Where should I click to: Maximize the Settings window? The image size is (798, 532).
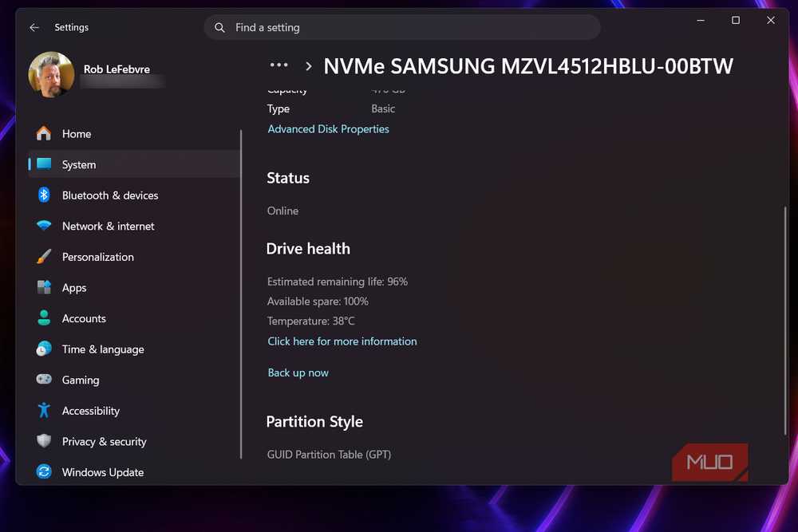pos(736,21)
